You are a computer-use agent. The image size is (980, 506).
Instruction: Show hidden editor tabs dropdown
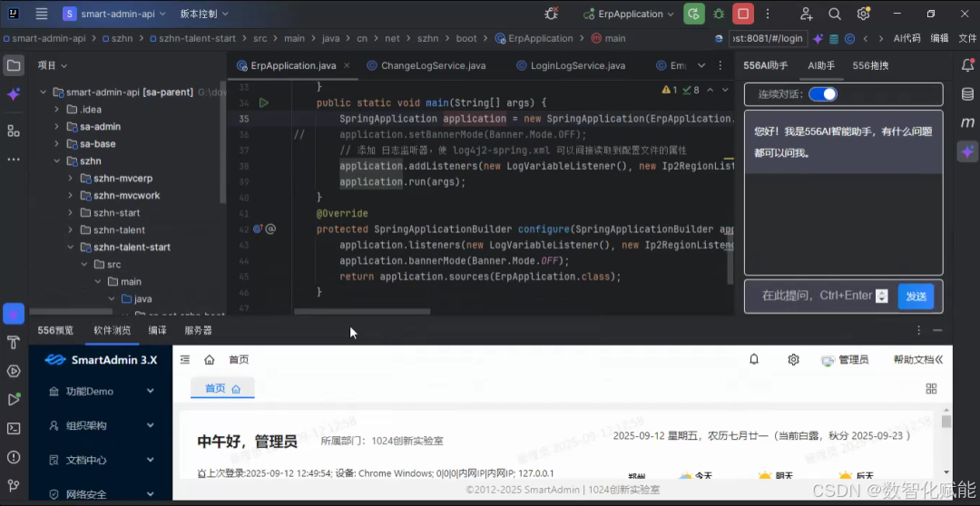pos(701,65)
